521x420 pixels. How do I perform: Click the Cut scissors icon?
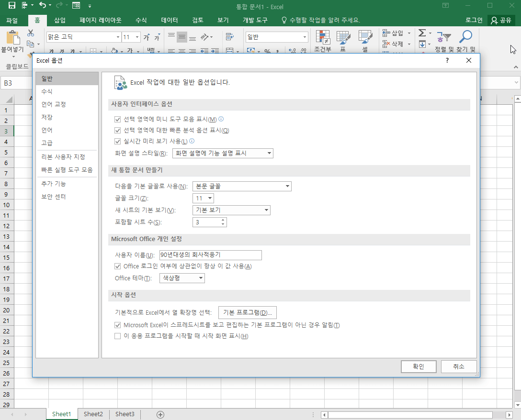pyautogui.click(x=31, y=33)
